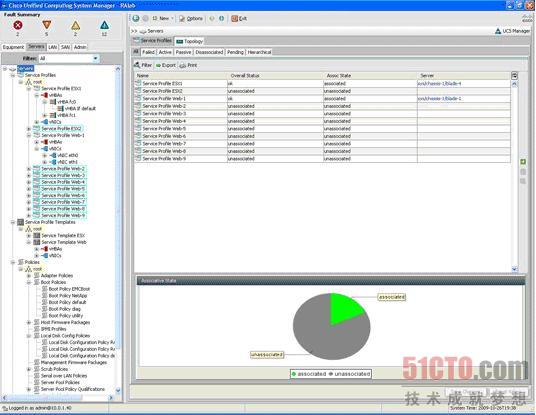Viewport: 536px width, 415px height.
Task: Open the Topology tab
Action: coord(190,41)
